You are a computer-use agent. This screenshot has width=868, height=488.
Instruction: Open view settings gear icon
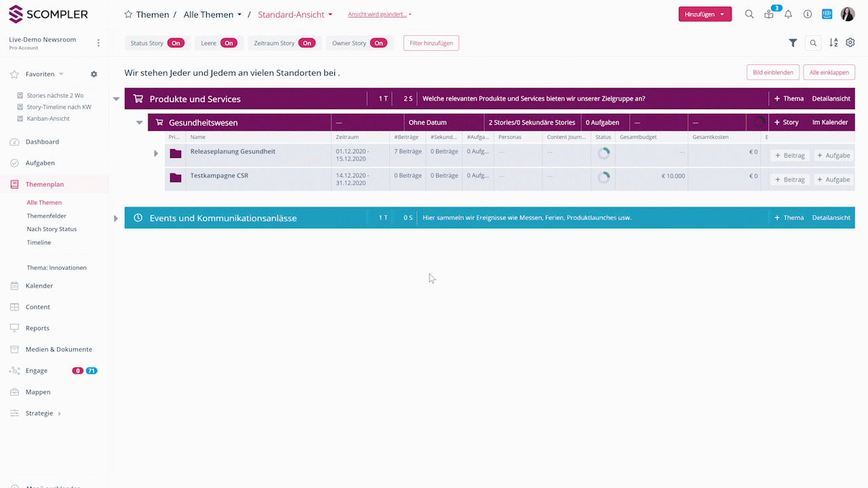(x=850, y=43)
